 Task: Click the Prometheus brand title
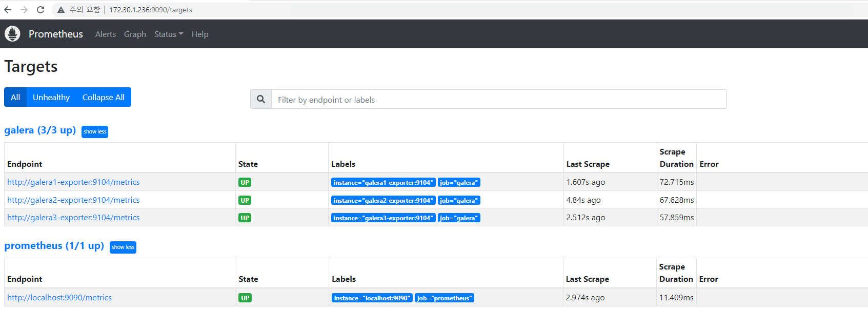tap(56, 34)
